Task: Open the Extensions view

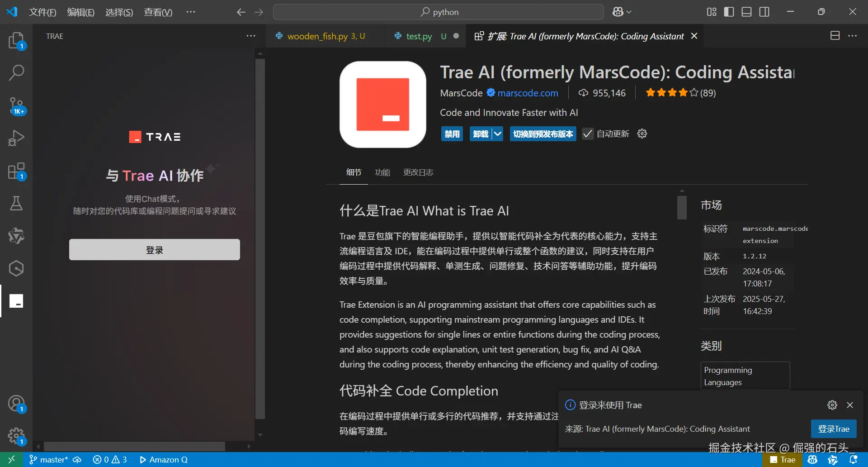Action: coord(16,172)
